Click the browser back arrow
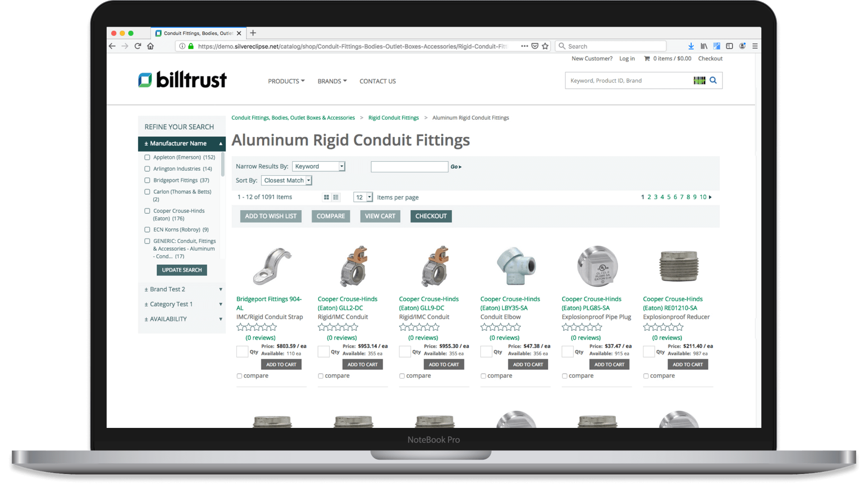This screenshot has height=488, width=868. coord(112,46)
